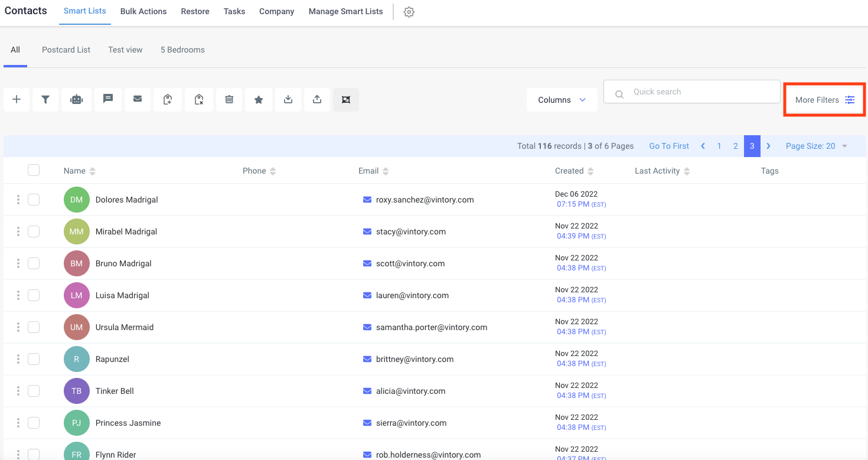Switch to the Company tab

tap(277, 11)
